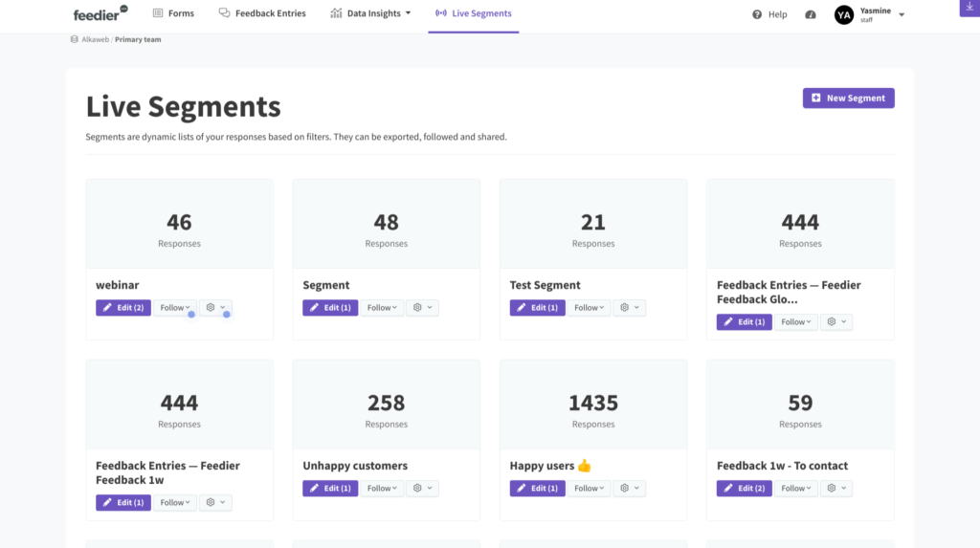The height and width of the screenshot is (548, 980).
Task: Open gear settings for Unhappy customers
Action: pyautogui.click(x=422, y=488)
